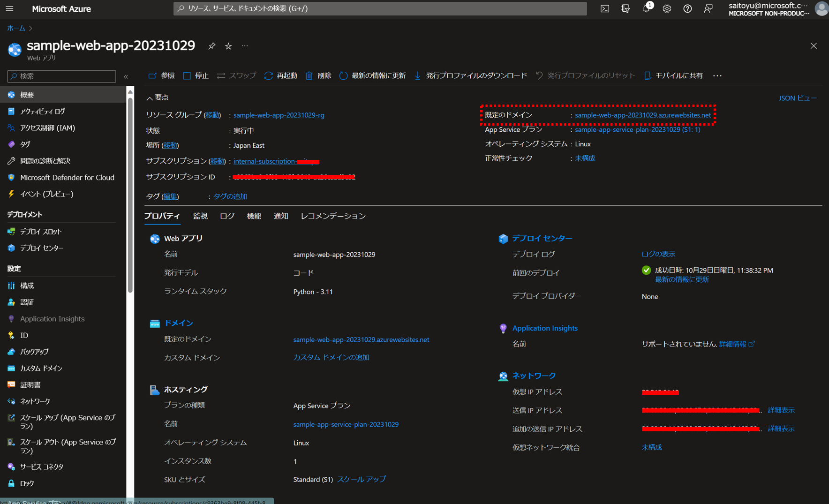Open the notifications bell
The image size is (829, 504).
click(646, 8)
